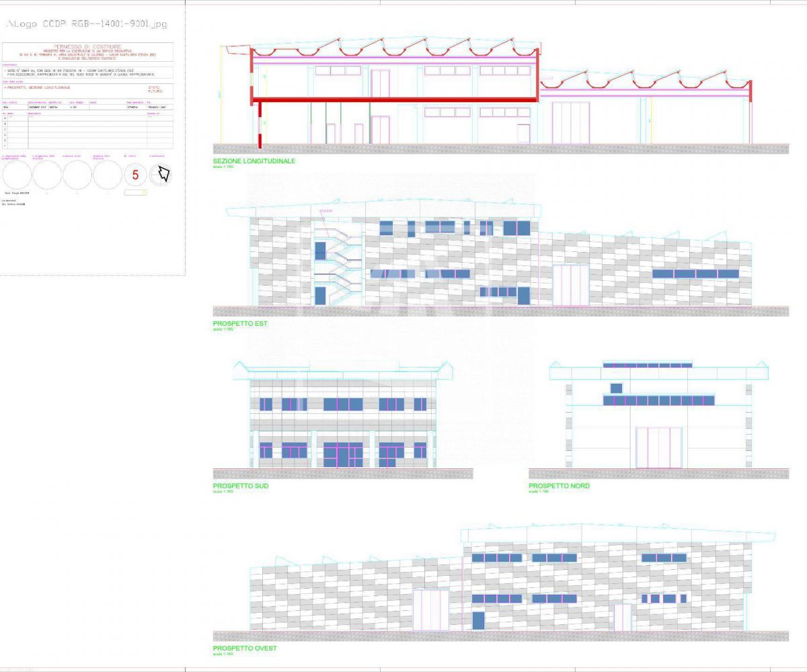Click the leftmost empty stamp circle

(x=17, y=175)
